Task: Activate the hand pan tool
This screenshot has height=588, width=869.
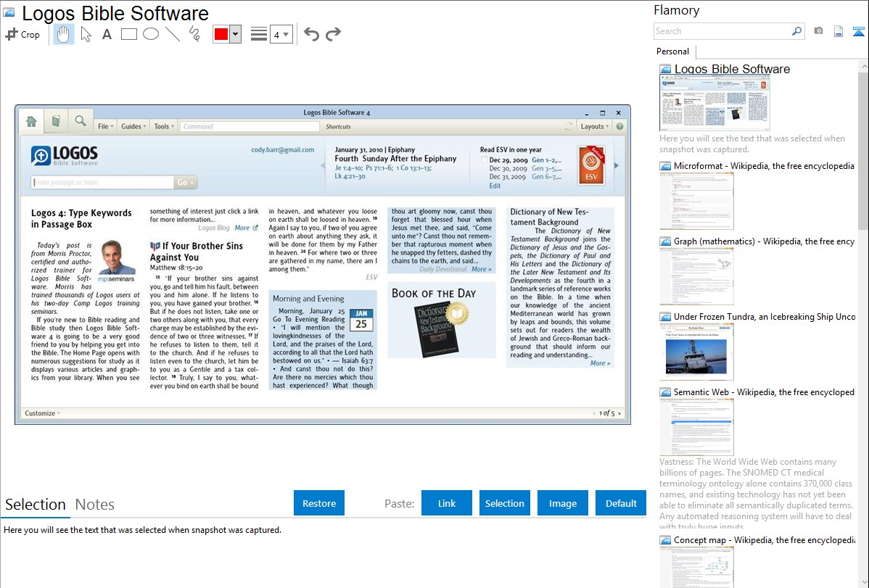Action: (x=63, y=34)
